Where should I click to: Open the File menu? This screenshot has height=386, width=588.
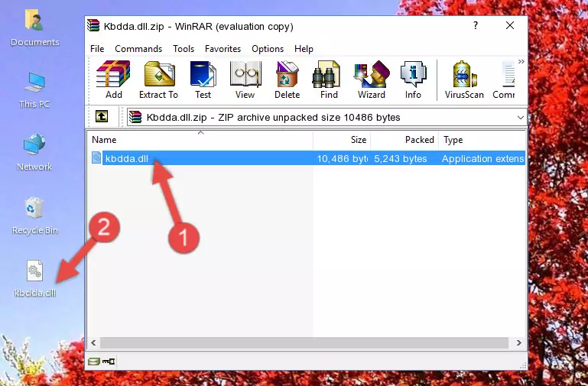click(97, 49)
